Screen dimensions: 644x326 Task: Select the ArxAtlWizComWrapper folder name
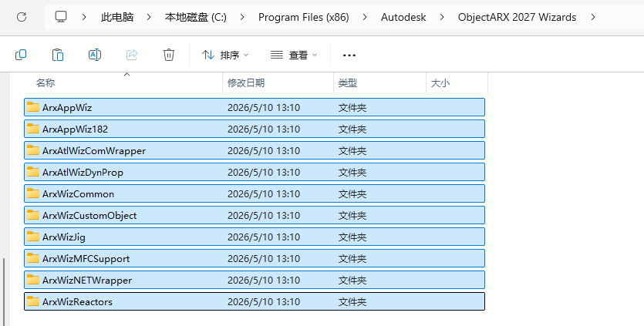[x=94, y=151]
